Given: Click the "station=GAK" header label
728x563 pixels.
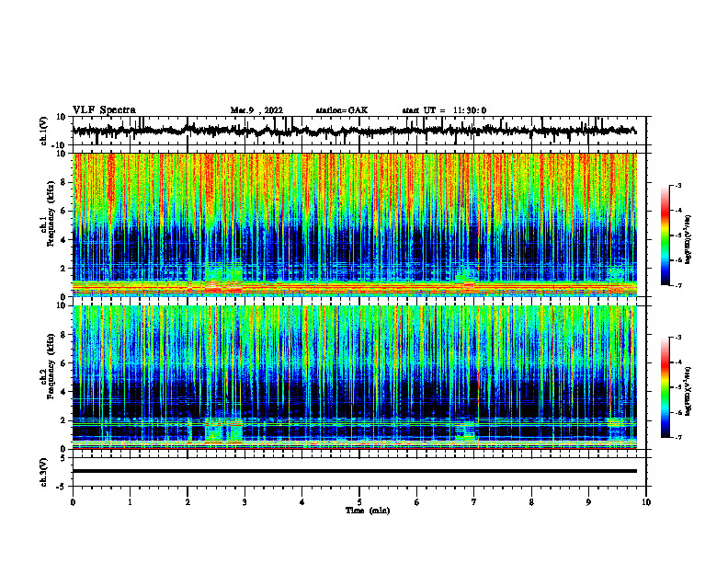Looking at the screenshot, I should click(x=342, y=110).
